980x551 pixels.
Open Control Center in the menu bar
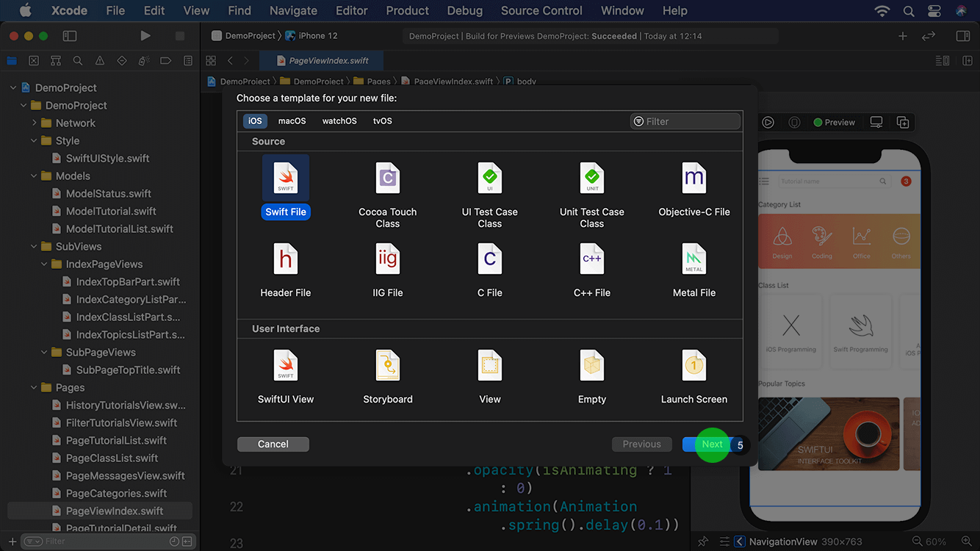934,10
